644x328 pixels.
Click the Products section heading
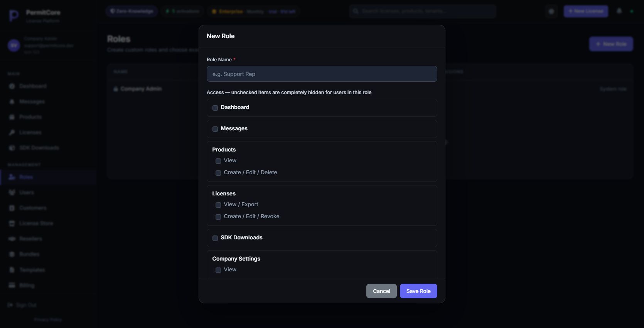224,150
